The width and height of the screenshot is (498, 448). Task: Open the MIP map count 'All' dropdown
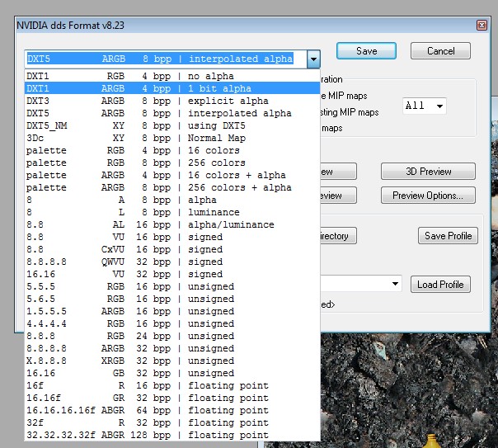point(425,106)
